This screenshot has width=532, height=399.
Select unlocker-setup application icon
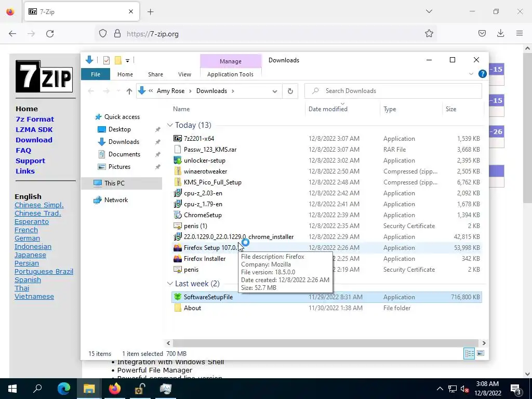point(178,161)
